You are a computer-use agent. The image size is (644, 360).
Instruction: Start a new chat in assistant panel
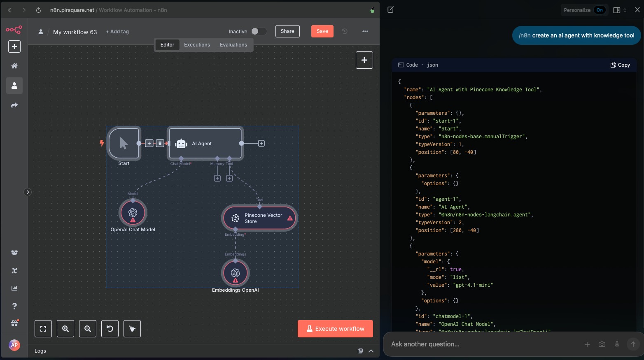click(x=390, y=10)
